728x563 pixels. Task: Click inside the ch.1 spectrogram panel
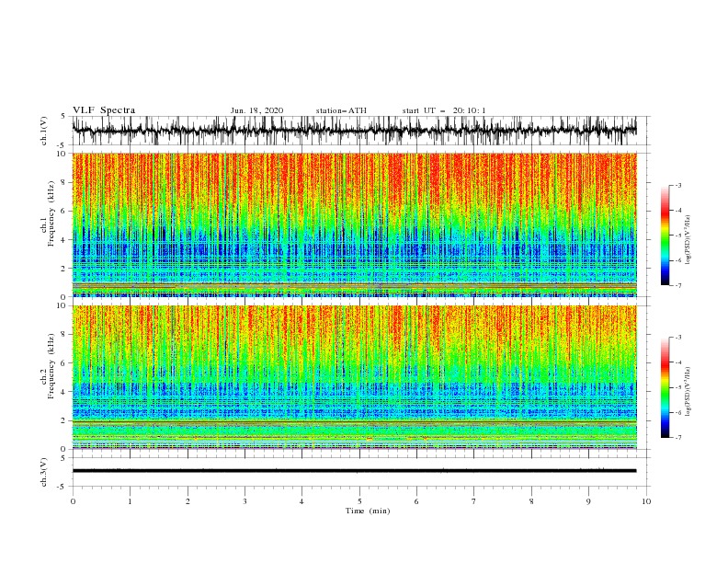354,224
